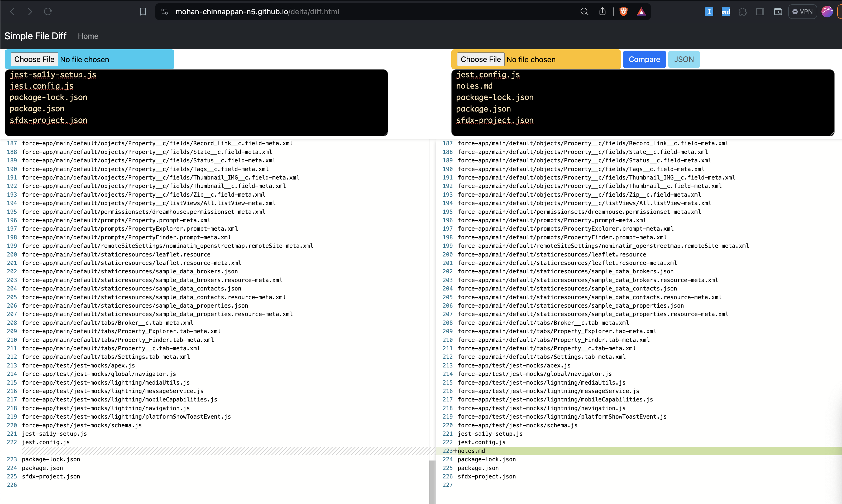Image resolution: width=842 pixels, height=504 pixels.
Task: Click left line 195 dreamhouse.permissionset-meta.xml
Action: click(144, 212)
